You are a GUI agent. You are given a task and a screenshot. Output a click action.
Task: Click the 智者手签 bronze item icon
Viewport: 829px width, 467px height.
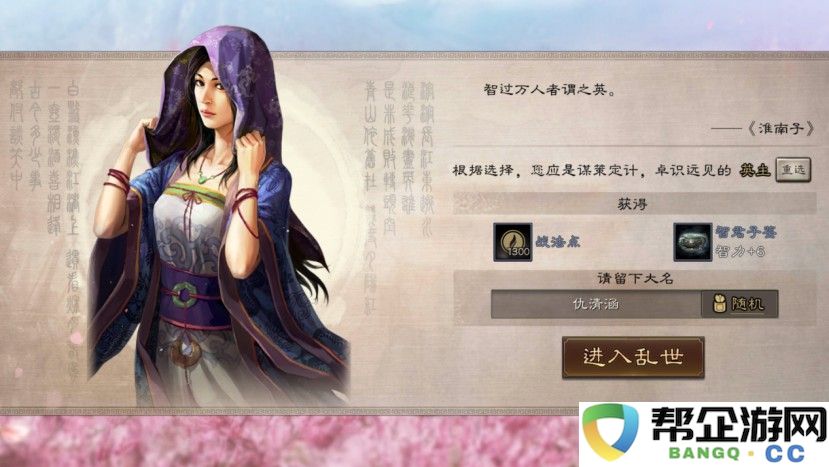(x=692, y=242)
